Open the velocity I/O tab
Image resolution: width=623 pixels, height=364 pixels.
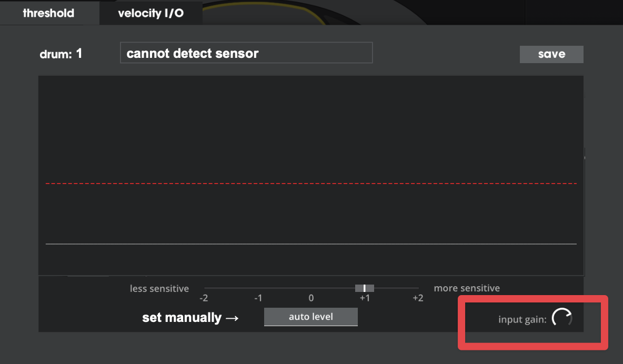(151, 13)
